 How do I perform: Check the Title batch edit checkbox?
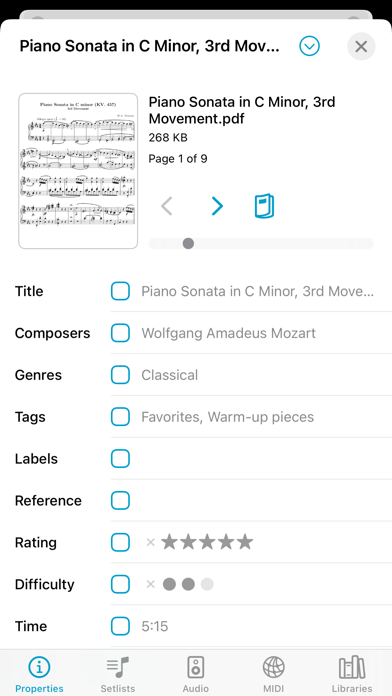tap(120, 291)
